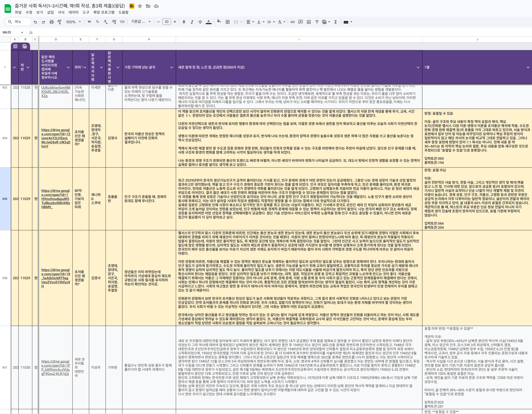Viewport: 532px width, 414px height.
Task: Click the undo icon in toolbar
Action: pos(35,22)
